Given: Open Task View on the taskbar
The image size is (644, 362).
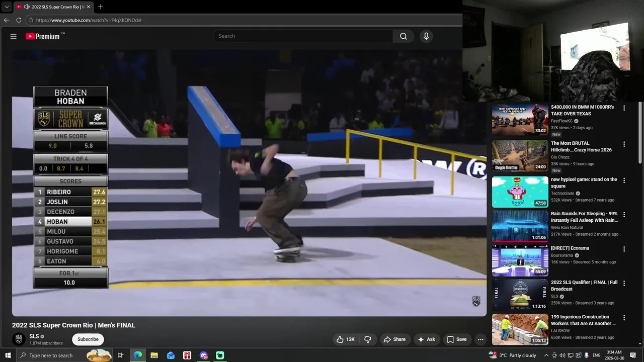Looking at the screenshot, I should [x=121, y=355].
